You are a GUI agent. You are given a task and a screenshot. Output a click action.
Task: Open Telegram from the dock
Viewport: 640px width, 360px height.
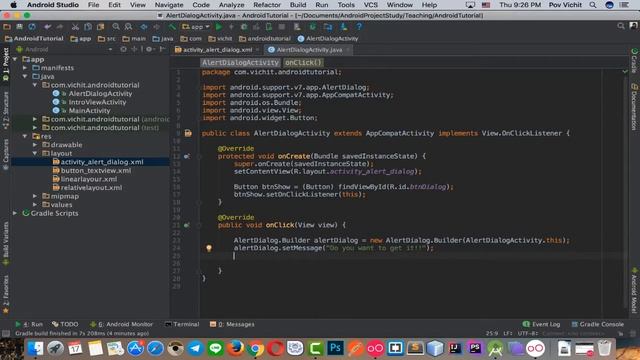(196, 348)
